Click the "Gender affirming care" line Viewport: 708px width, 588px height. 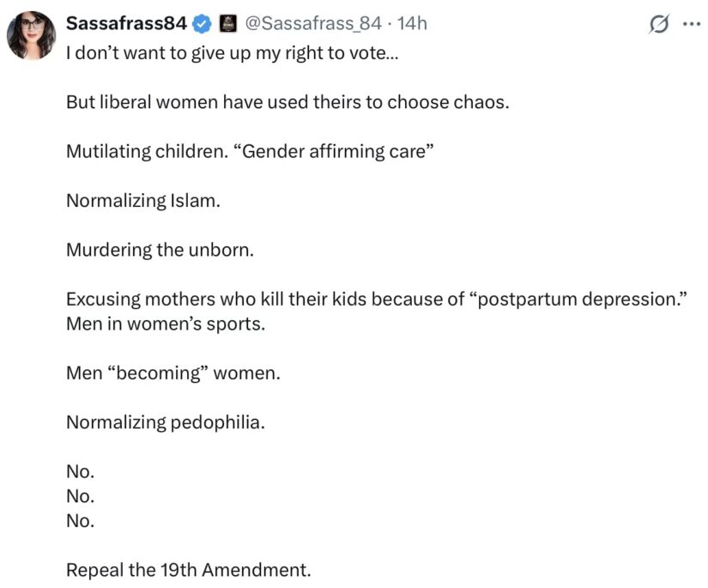[250, 152]
